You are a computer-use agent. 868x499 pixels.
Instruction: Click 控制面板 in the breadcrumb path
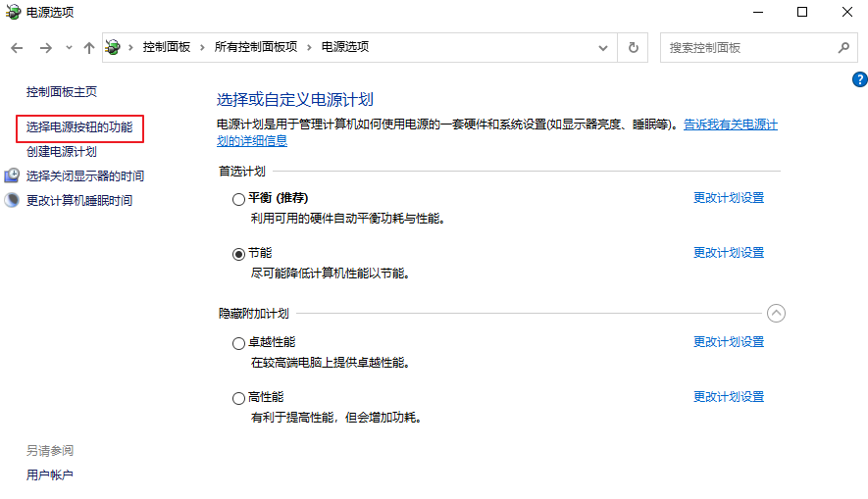tap(166, 47)
